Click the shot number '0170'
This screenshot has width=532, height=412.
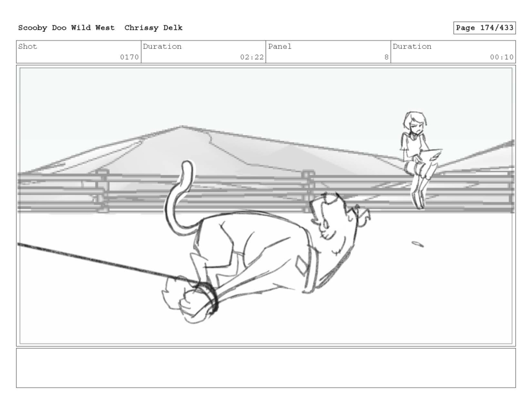click(129, 57)
